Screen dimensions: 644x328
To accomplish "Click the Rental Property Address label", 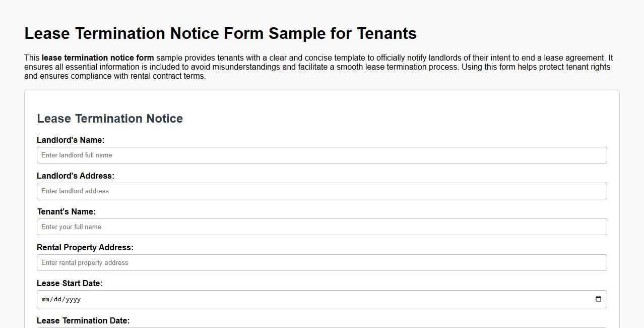I will [85, 247].
